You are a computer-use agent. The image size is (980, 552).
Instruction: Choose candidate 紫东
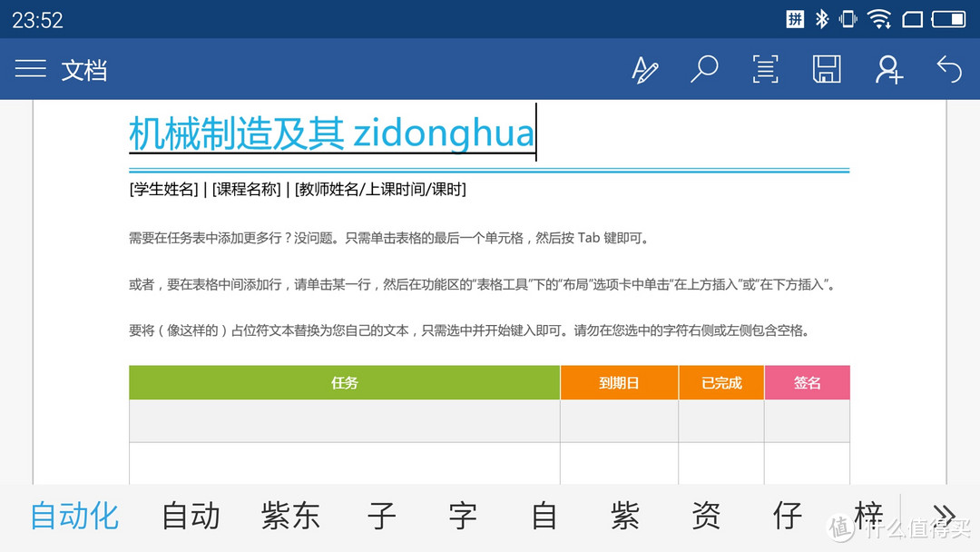pos(290,517)
